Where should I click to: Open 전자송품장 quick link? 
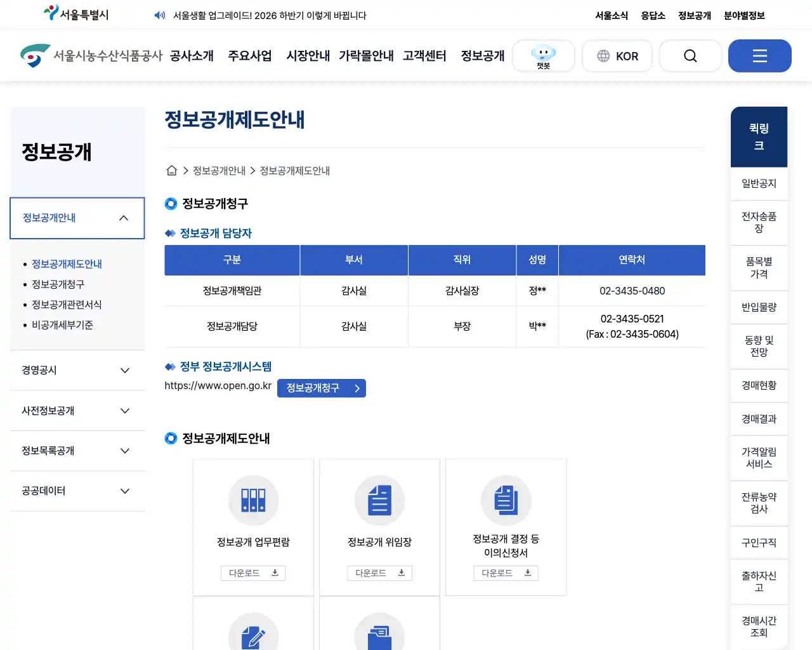pyautogui.click(x=759, y=223)
